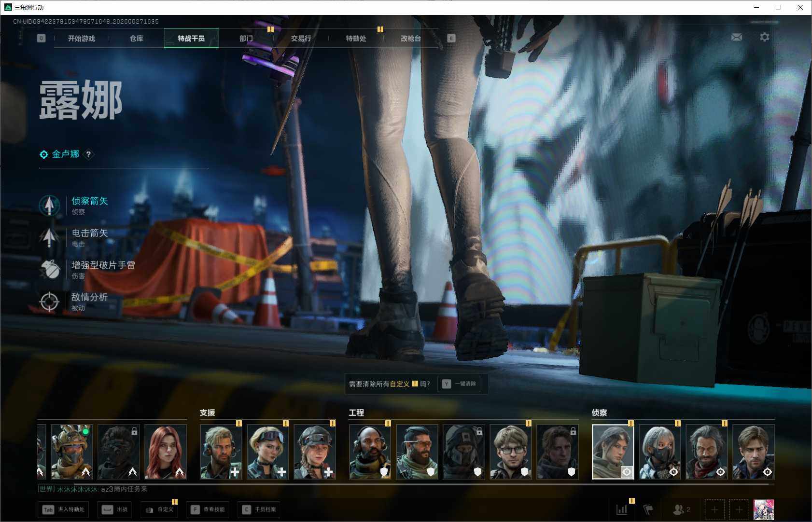Select bearded support operator with headset
The image size is (812, 522).
point(221,452)
